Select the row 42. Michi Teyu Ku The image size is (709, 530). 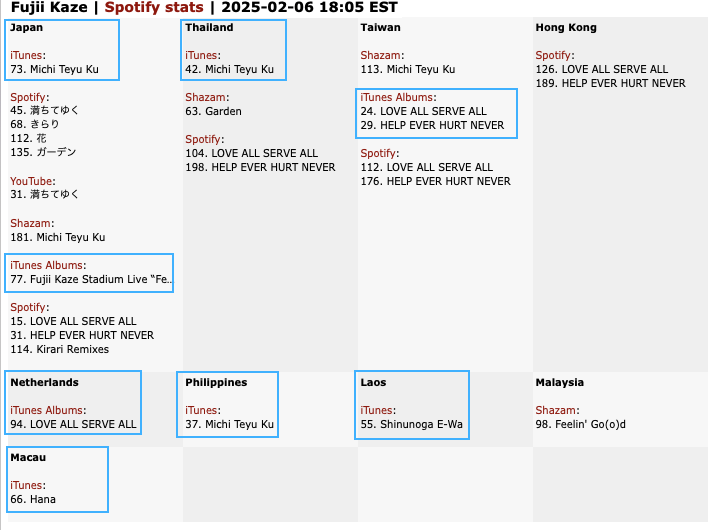click(230, 69)
